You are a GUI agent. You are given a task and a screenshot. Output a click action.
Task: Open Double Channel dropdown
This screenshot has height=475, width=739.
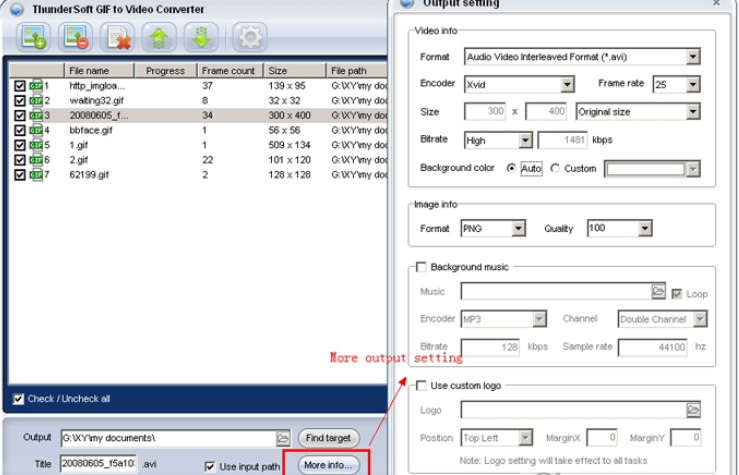click(700, 319)
